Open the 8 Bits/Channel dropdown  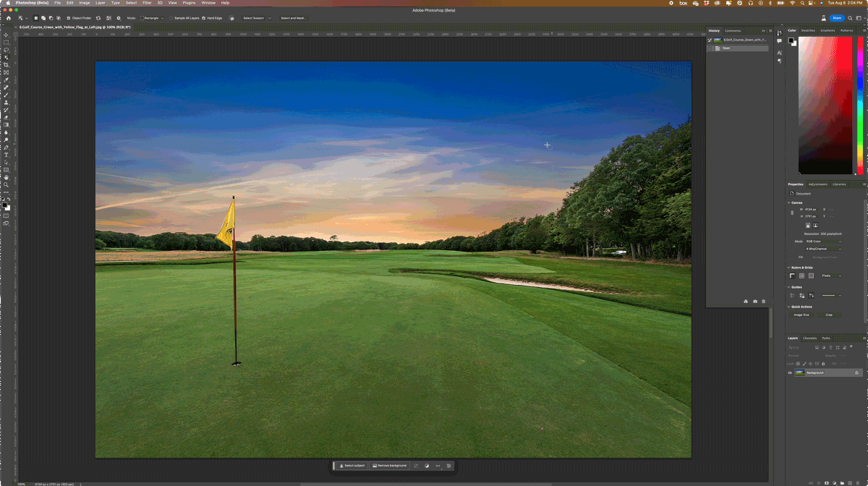pos(824,249)
